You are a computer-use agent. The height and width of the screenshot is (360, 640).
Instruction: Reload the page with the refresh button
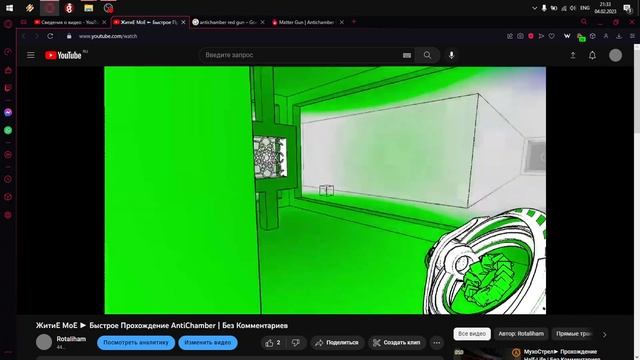pos(50,36)
